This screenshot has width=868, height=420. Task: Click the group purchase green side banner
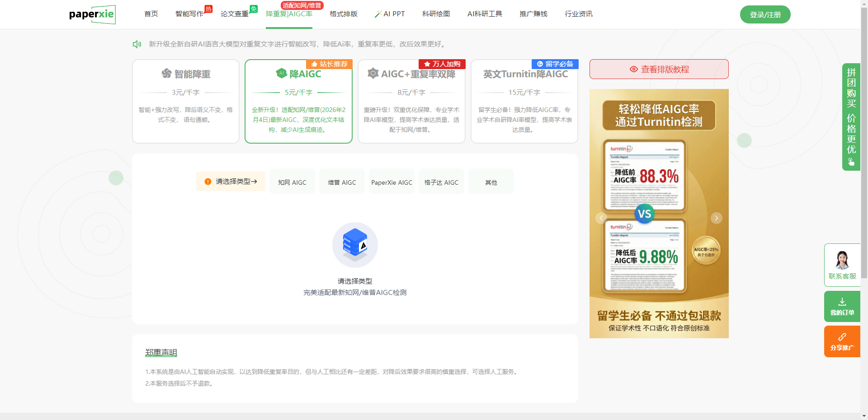point(851,117)
